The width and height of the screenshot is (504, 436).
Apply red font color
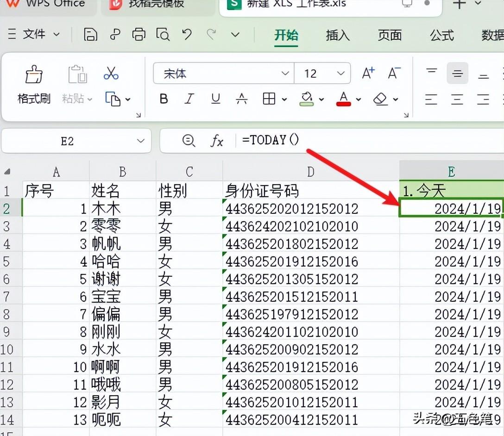[x=343, y=99]
